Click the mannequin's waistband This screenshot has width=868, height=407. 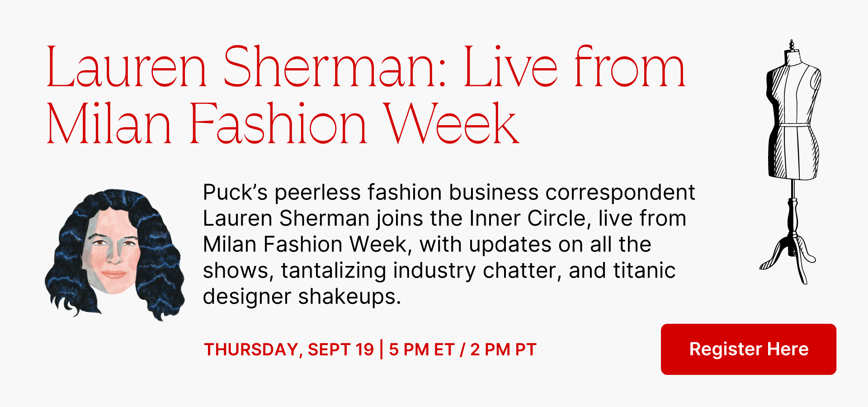[x=794, y=124]
